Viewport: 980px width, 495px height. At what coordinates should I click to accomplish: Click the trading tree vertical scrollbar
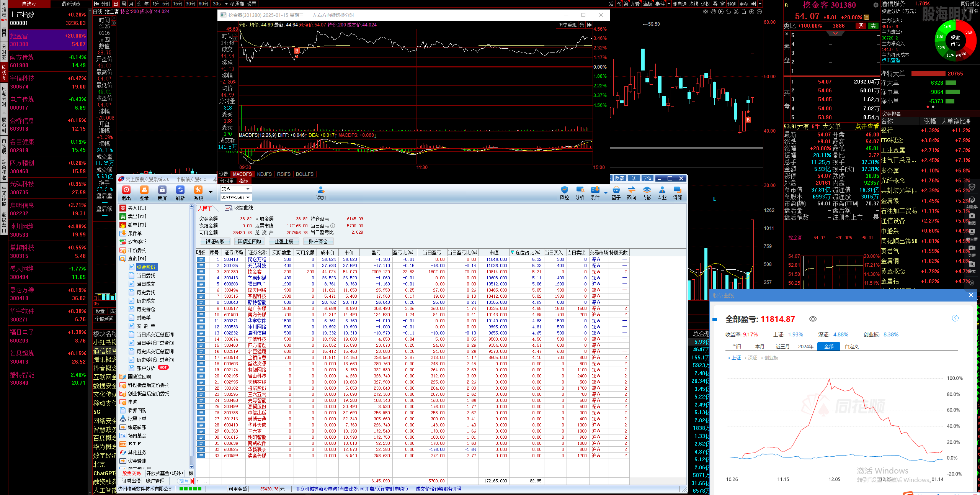pyautogui.click(x=192, y=337)
